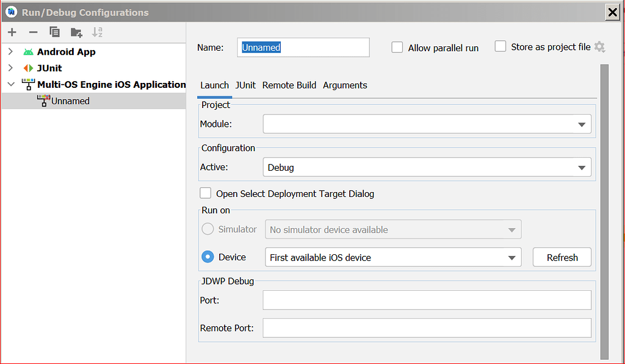Enable Allow parallel run
Image resolution: width=625 pixels, height=364 pixels.
(x=397, y=47)
